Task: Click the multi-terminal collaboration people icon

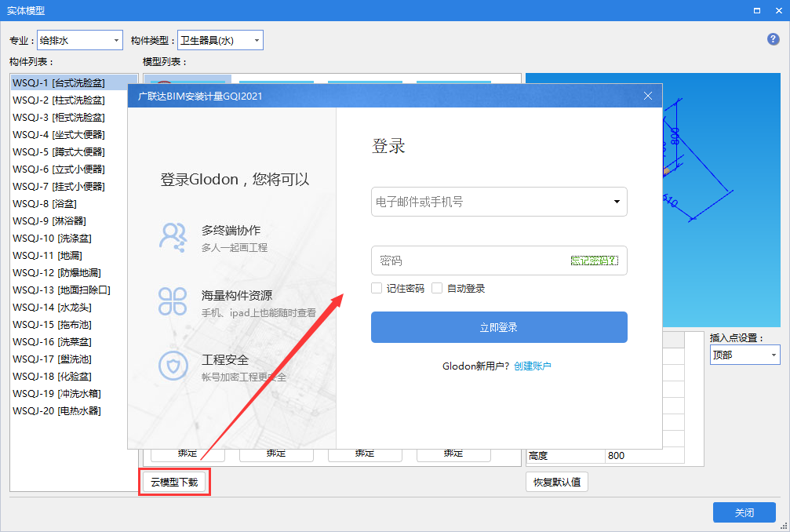Action: [x=173, y=235]
